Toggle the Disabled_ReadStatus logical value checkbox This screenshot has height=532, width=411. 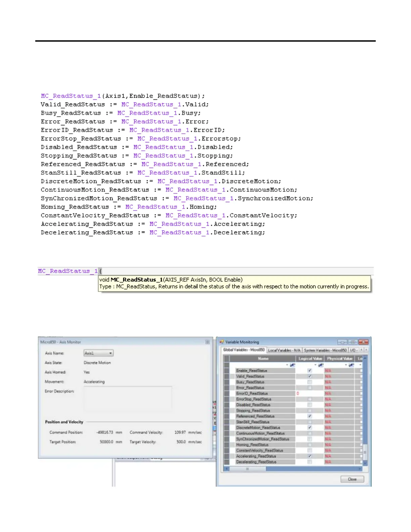click(310, 405)
